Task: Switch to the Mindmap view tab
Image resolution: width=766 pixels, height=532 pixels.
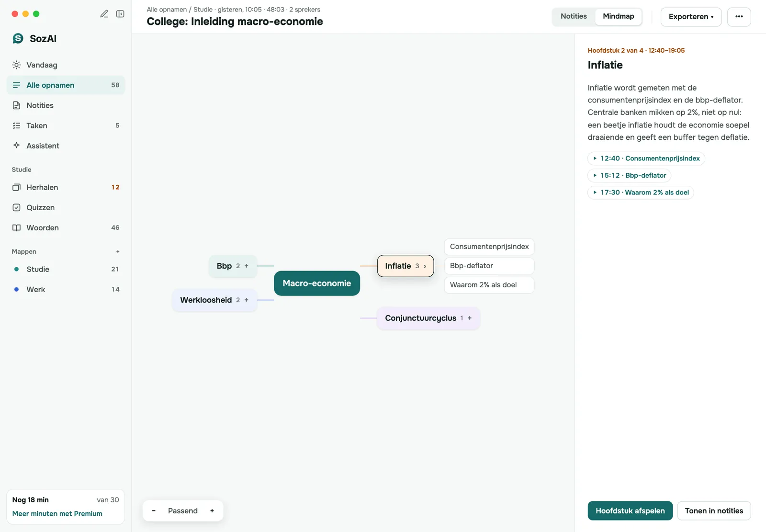Action: coord(619,16)
